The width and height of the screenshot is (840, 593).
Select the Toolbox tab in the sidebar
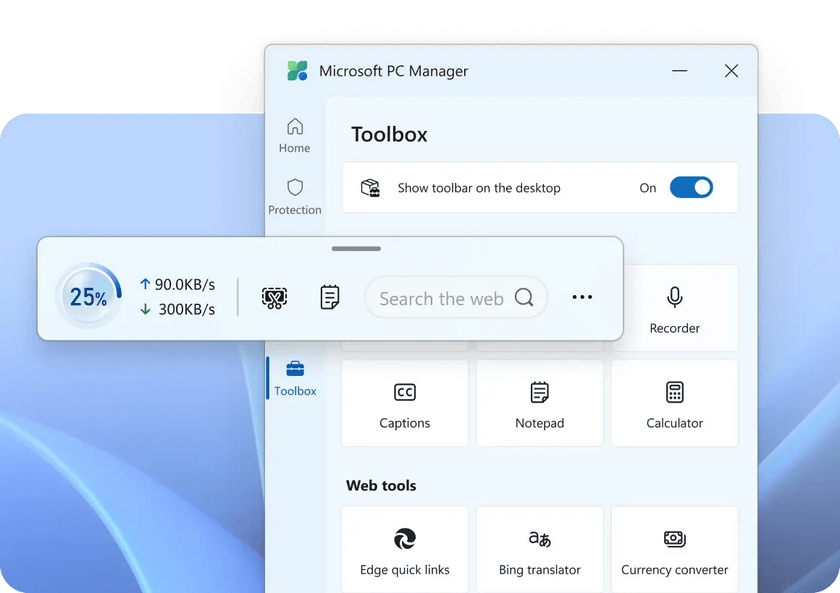pyautogui.click(x=295, y=378)
